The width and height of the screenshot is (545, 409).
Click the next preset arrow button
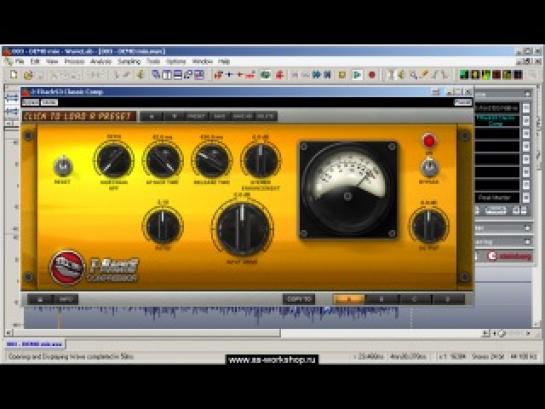coord(174,116)
